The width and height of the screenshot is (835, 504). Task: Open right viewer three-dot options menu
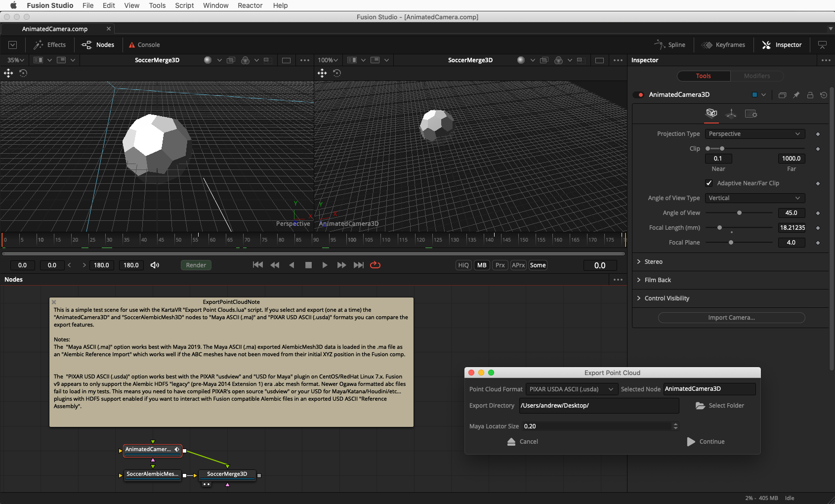click(618, 60)
